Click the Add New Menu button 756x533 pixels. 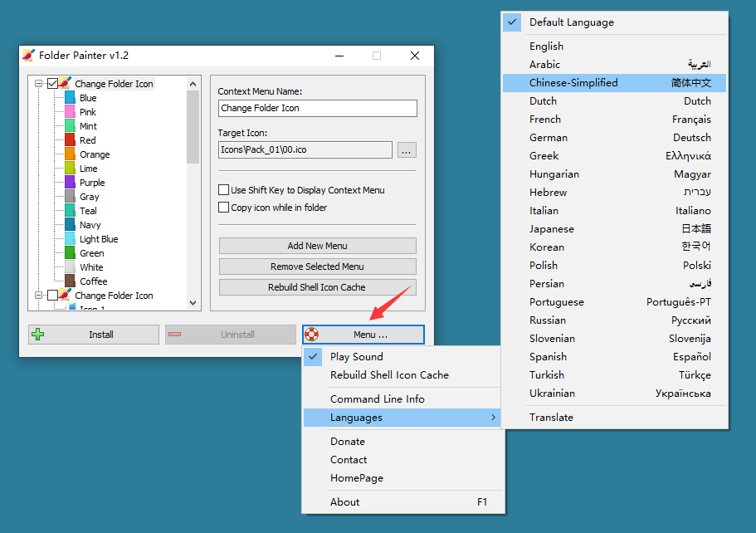tap(318, 246)
